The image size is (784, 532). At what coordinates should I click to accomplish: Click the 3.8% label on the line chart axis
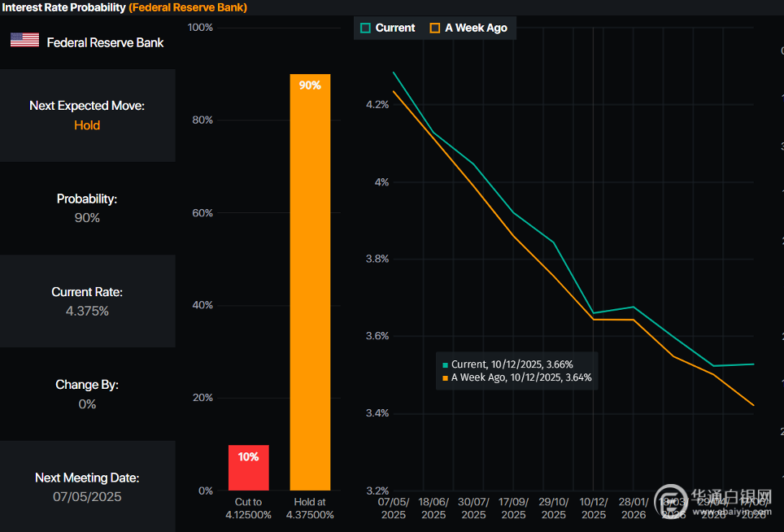pos(377,259)
